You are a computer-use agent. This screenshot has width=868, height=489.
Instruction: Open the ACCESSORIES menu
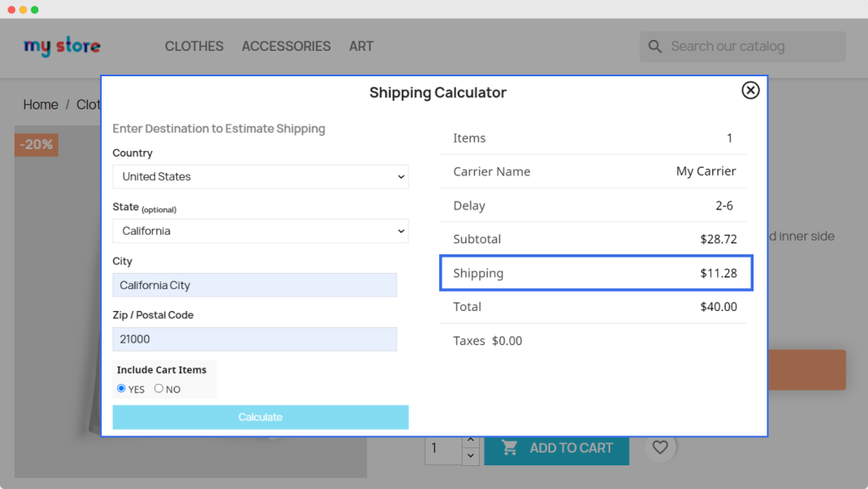(286, 47)
